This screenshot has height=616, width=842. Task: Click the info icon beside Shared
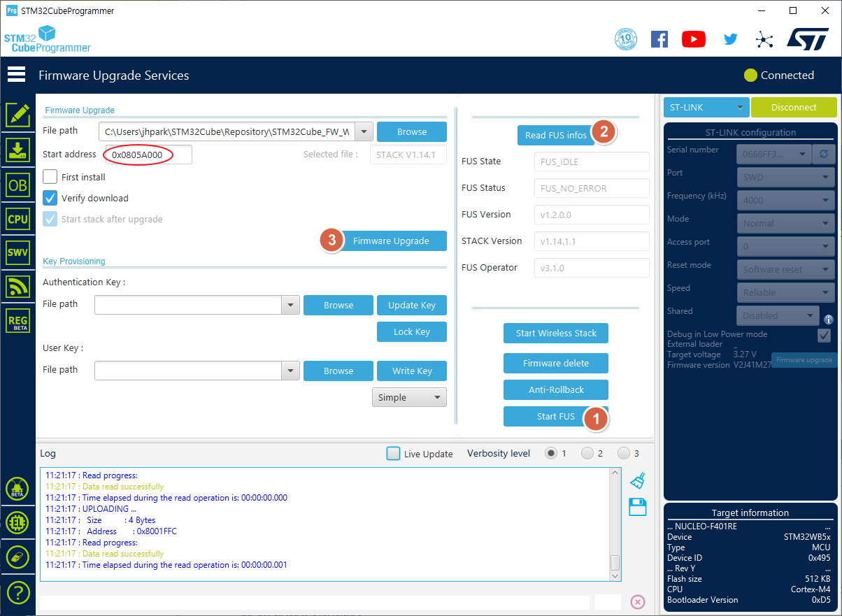click(x=829, y=319)
